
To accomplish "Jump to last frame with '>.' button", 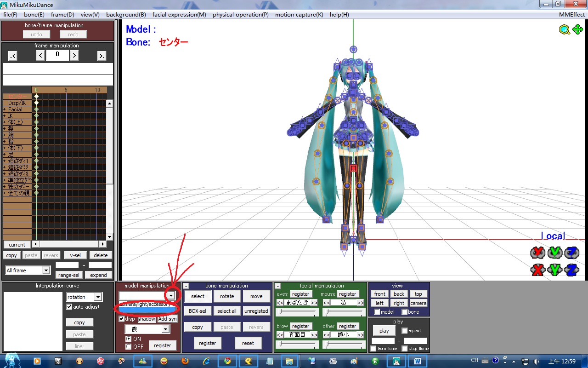I will click(102, 56).
